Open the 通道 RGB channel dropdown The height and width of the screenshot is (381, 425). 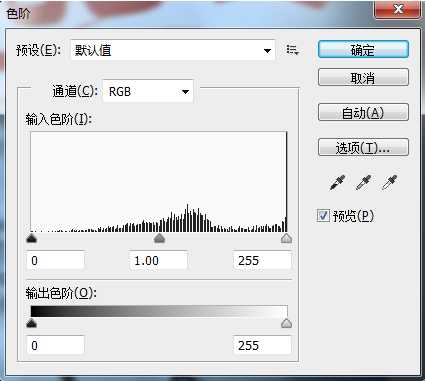point(148,91)
